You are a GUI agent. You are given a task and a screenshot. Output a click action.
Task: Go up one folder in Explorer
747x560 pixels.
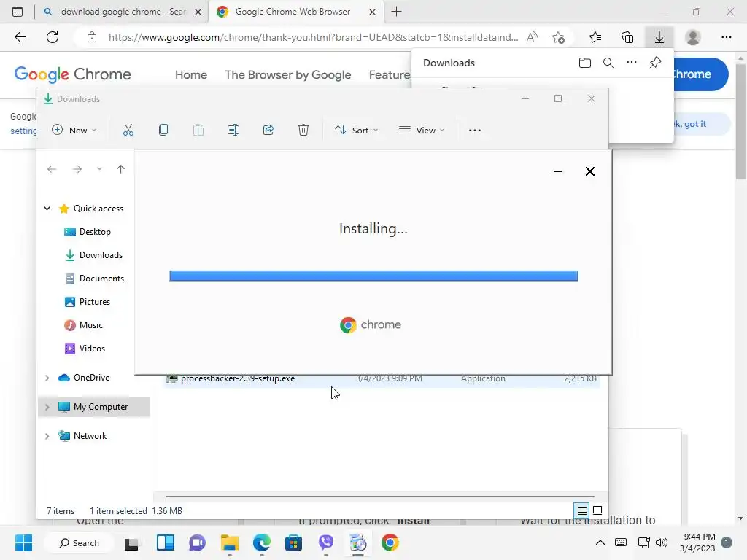point(120,169)
